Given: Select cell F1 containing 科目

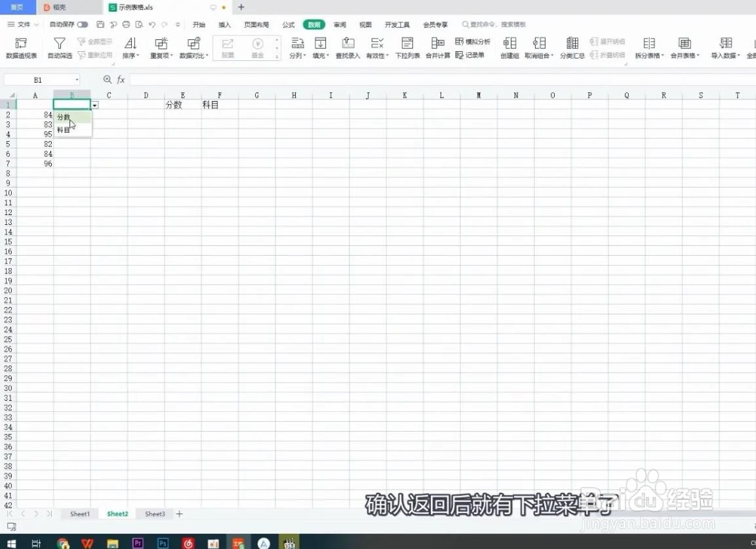Looking at the screenshot, I should (220, 105).
